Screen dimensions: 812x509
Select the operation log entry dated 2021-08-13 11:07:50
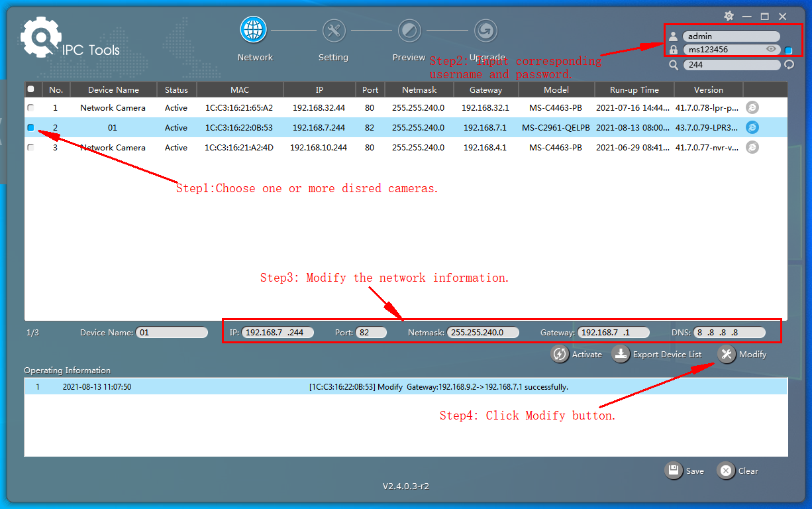[406, 387]
